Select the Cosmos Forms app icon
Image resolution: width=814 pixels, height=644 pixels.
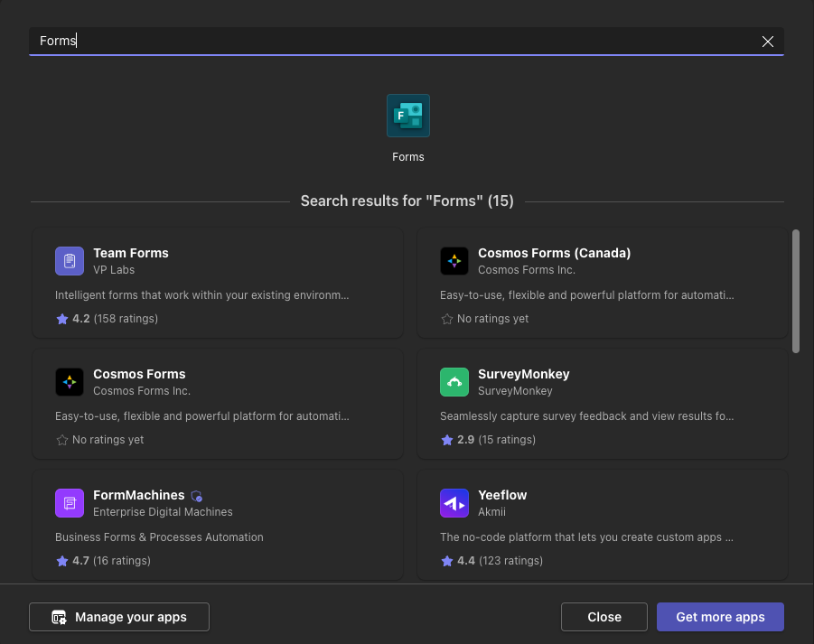70,382
